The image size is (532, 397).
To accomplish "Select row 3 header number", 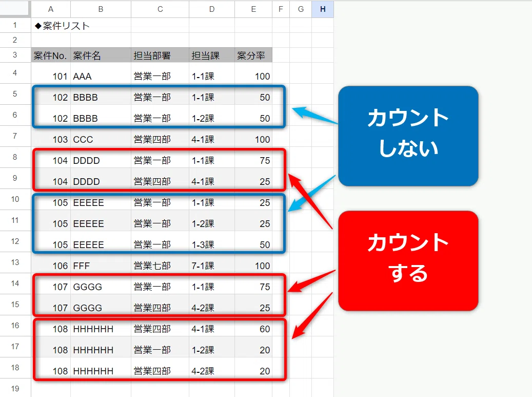I will (15, 55).
